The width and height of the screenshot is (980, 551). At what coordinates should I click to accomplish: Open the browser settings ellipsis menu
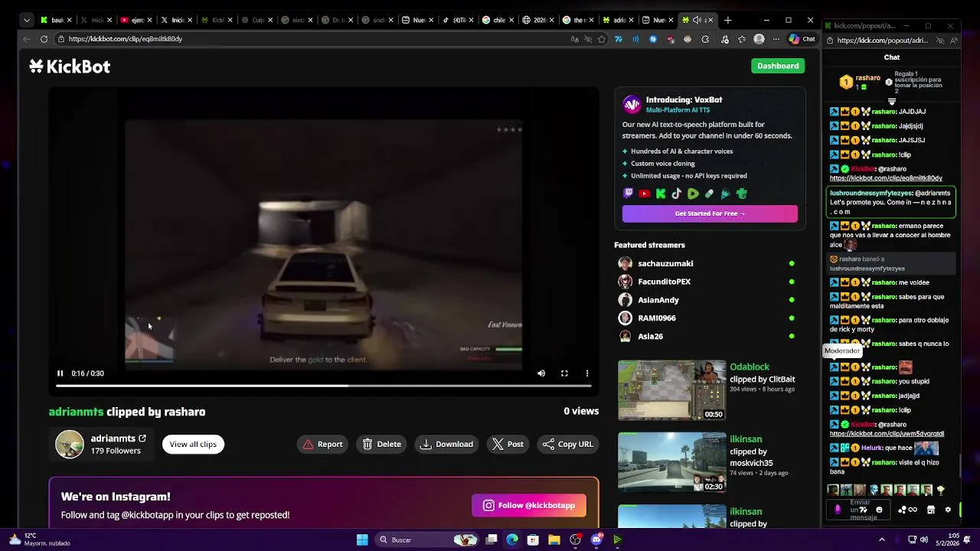(x=776, y=39)
